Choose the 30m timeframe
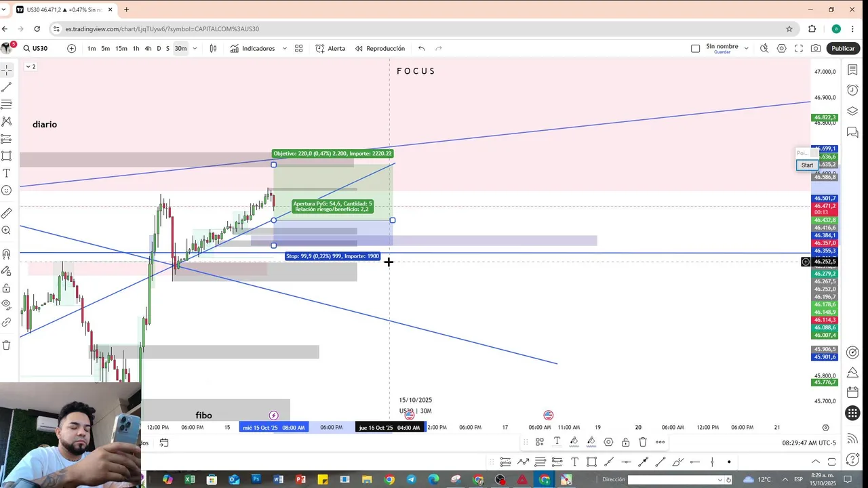Image resolution: width=868 pixels, height=488 pixels. coord(180,48)
